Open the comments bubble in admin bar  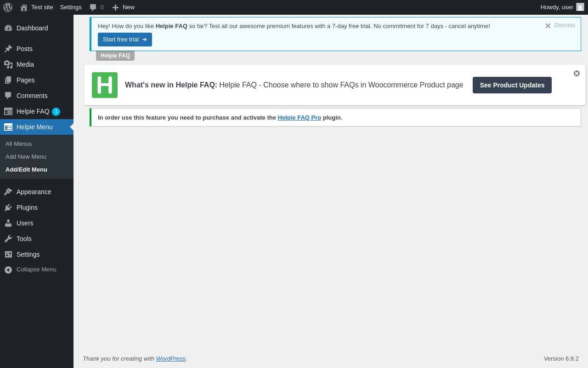pos(93,7)
